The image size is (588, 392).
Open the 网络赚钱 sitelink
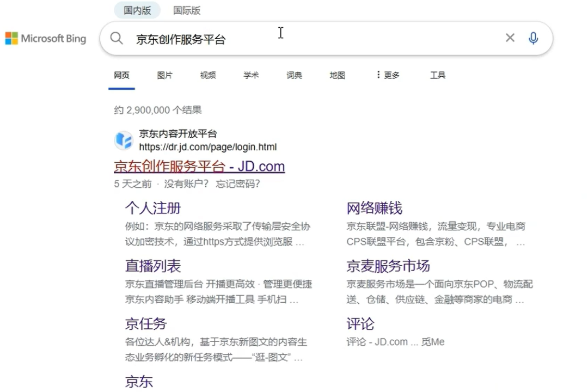tap(374, 208)
